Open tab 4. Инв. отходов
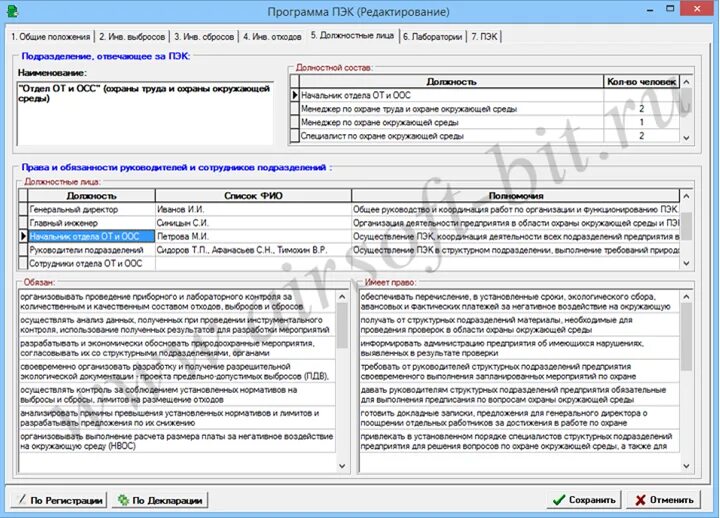This screenshot has width=720, height=518. [x=272, y=36]
